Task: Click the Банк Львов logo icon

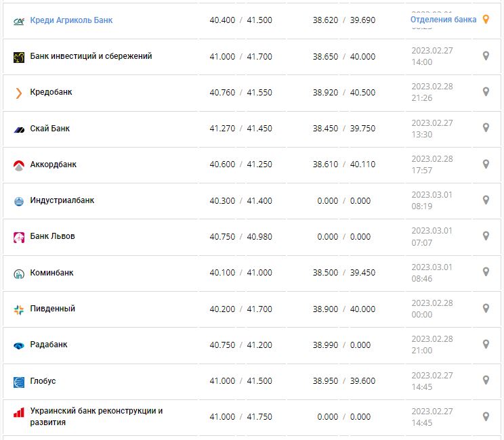Action: (x=19, y=237)
